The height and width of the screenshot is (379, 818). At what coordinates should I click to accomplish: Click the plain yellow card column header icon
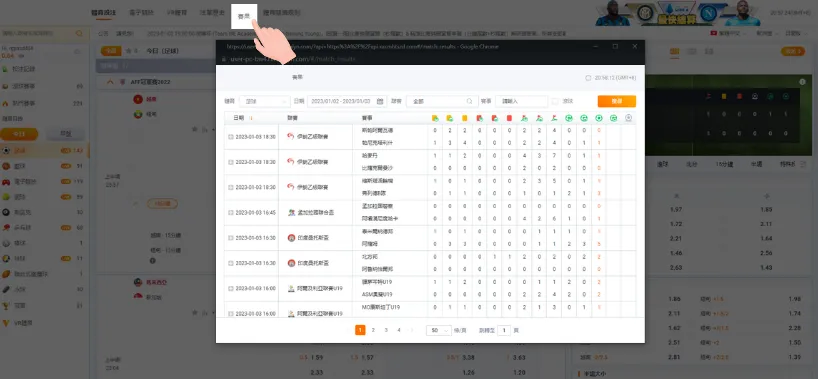464,119
